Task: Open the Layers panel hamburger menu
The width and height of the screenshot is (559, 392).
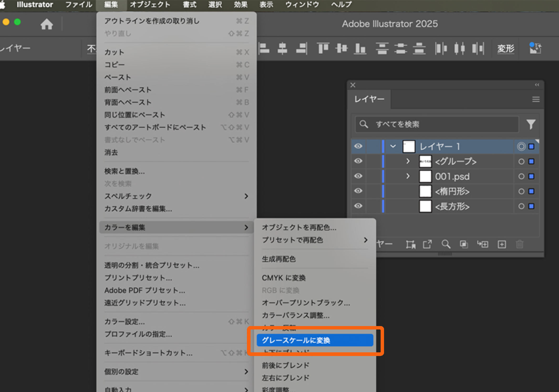Action: pyautogui.click(x=536, y=99)
